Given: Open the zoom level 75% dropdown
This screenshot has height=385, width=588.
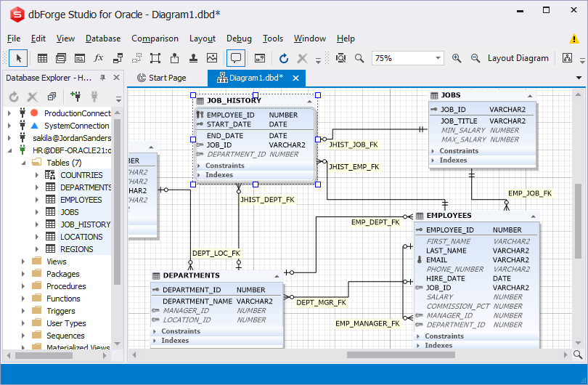Looking at the screenshot, I should [x=438, y=58].
